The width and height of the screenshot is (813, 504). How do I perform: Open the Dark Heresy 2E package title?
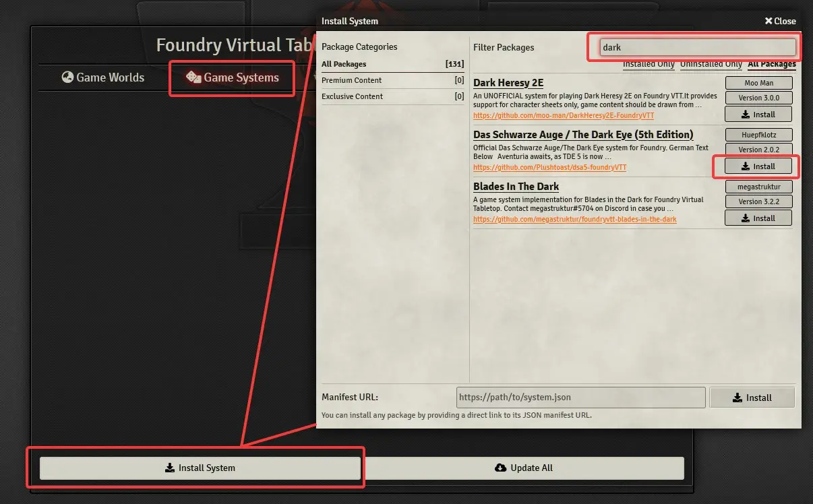[508, 83]
